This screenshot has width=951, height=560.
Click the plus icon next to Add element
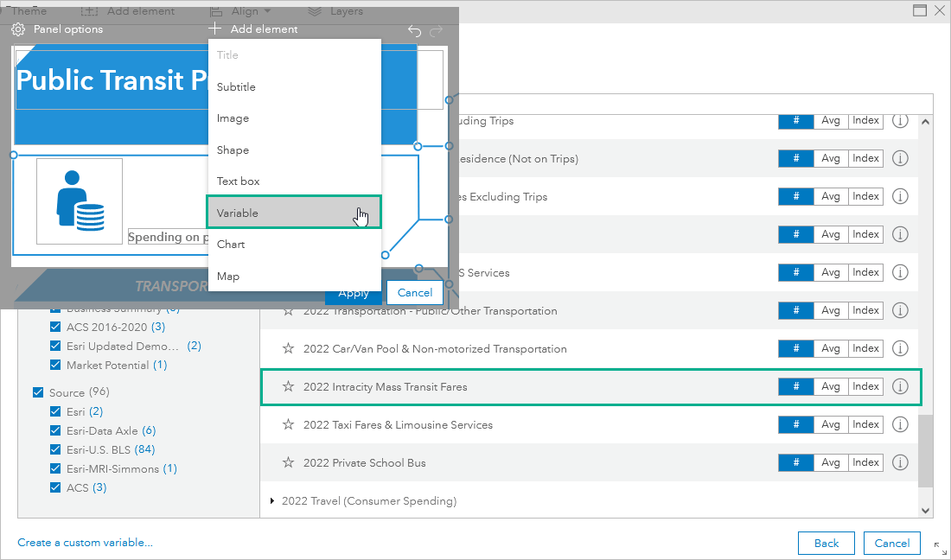point(214,28)
